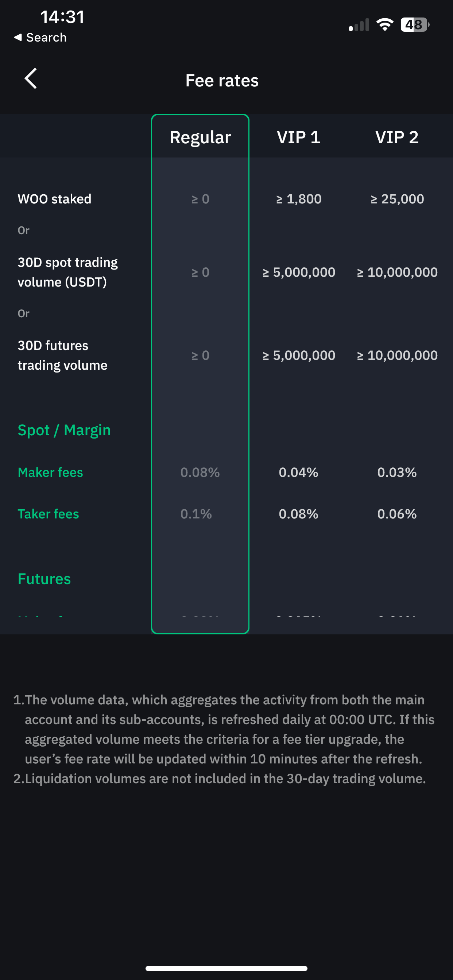
Task: Tap VIP 1 maker fee 0.04%
Action: click(x=298, y=472)
